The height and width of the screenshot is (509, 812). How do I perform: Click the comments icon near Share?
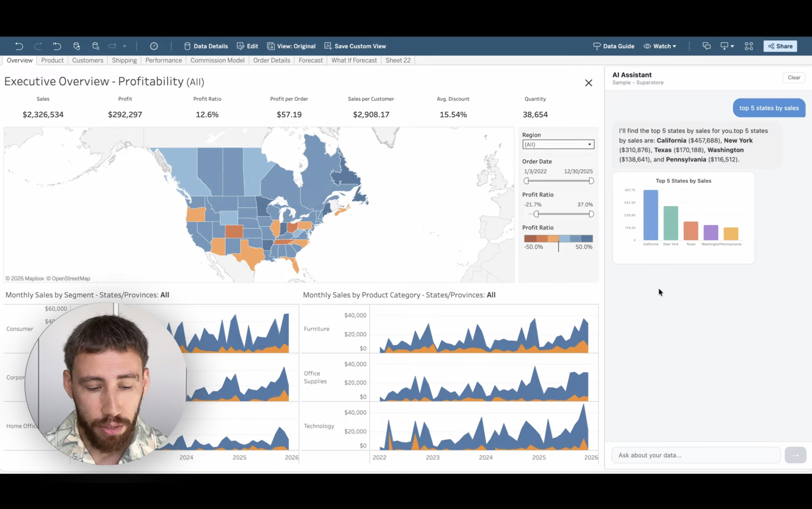coord(706,46)
